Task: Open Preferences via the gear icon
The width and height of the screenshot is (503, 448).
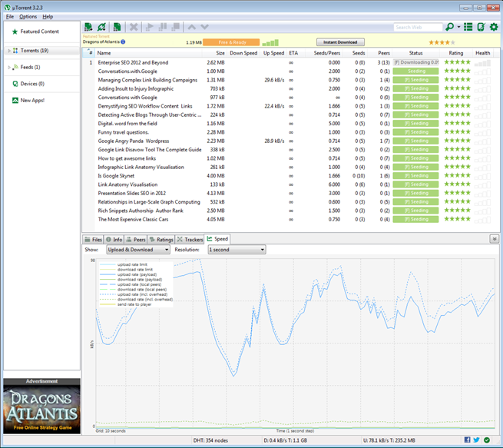Action: (x=494, y=27)
